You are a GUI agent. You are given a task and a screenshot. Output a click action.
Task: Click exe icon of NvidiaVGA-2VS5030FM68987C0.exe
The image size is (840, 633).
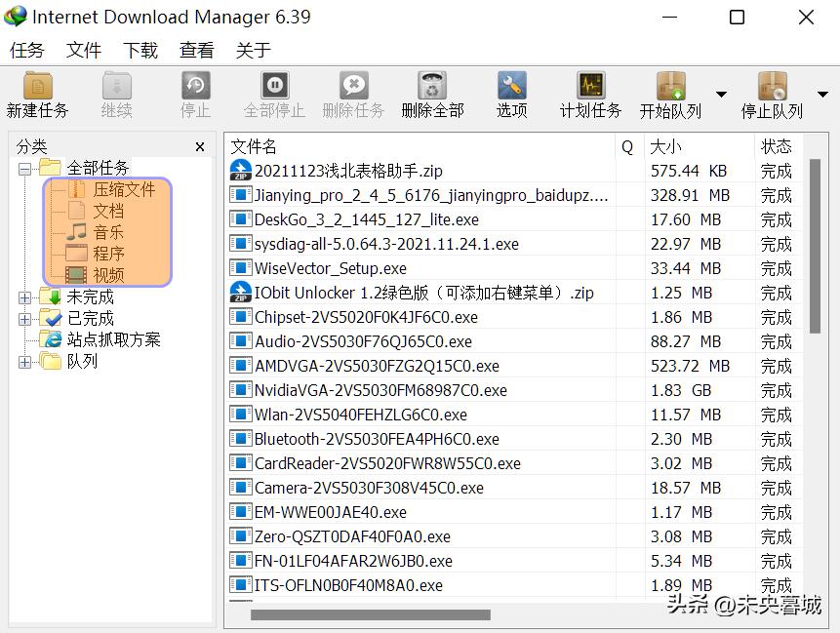click(x=241, y=389)
